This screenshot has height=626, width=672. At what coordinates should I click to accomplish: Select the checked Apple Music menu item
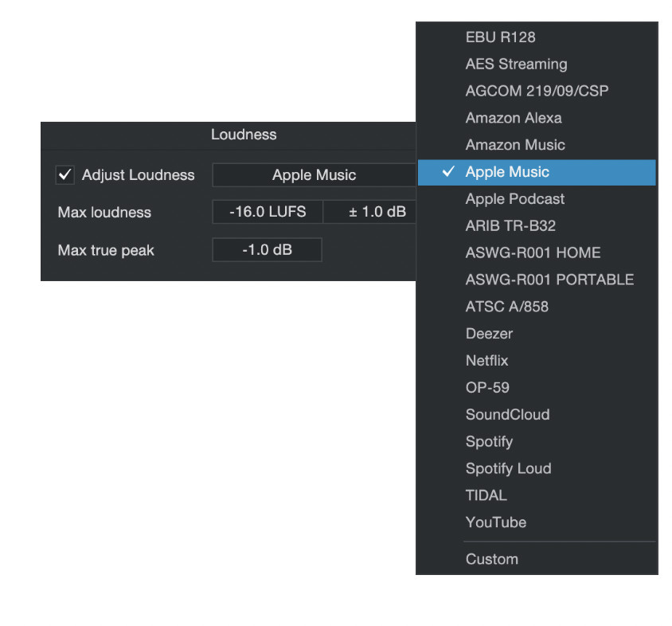point(537,172)
